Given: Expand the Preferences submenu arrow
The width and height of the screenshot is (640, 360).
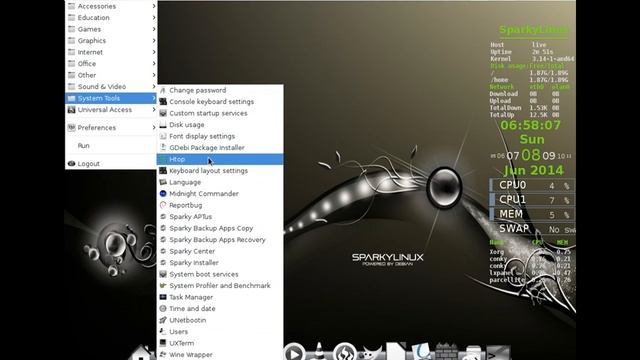Looking at the screenshot, I should 154,127.
